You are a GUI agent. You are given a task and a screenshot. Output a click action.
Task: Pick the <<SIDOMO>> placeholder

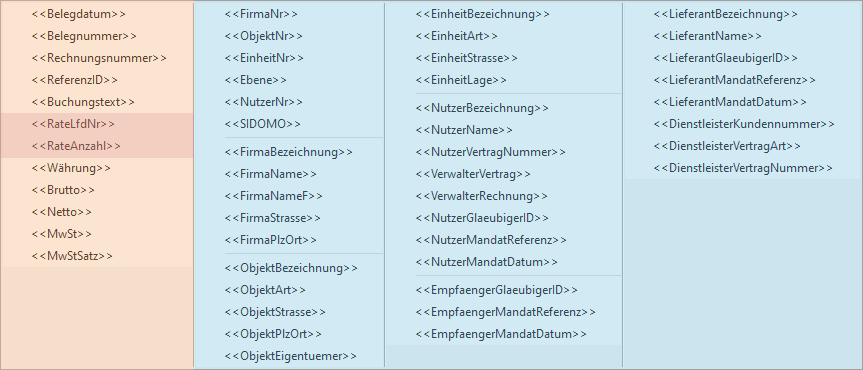263,124
